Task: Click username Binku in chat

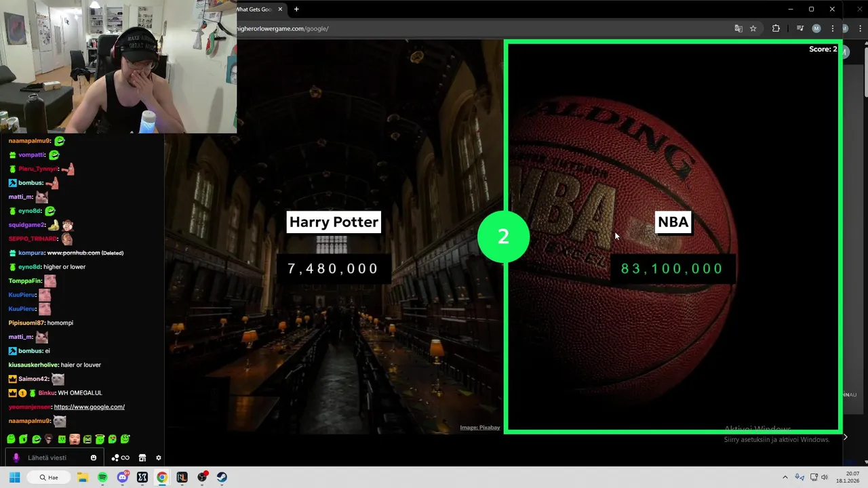Action: tap(47, 393)
